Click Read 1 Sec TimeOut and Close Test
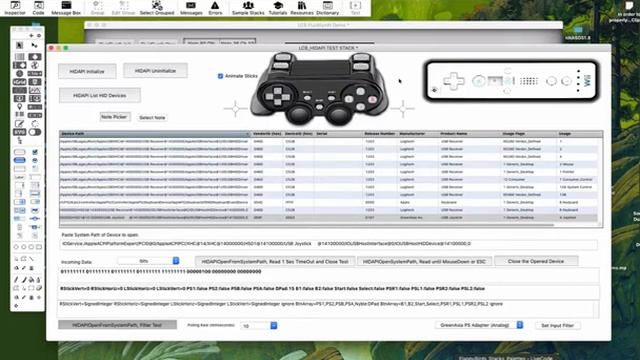Viewport: 640px width, 360px height. tap(275, 262)
